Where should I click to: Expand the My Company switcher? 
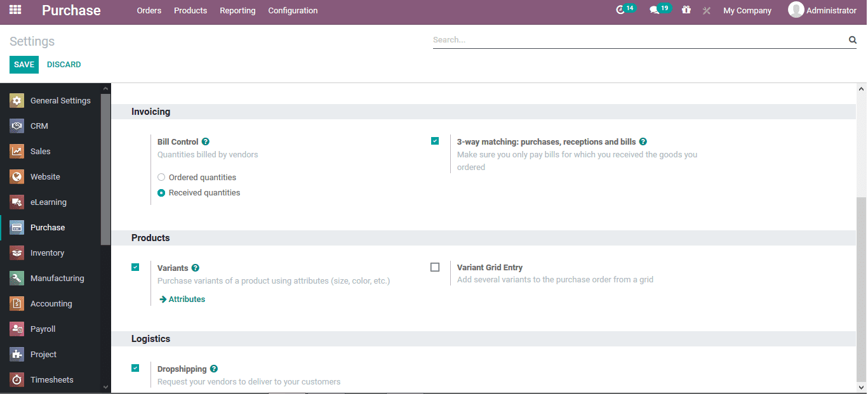(747, 11)
